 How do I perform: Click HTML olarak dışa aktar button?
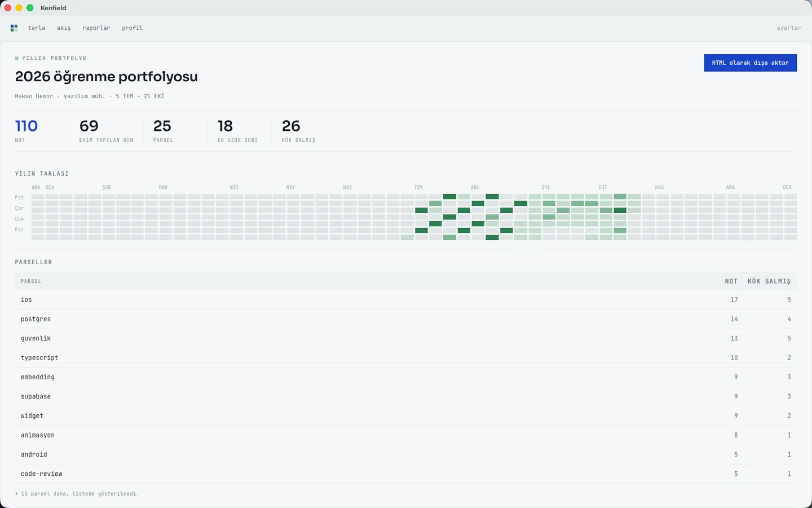[x=750, y=63]
